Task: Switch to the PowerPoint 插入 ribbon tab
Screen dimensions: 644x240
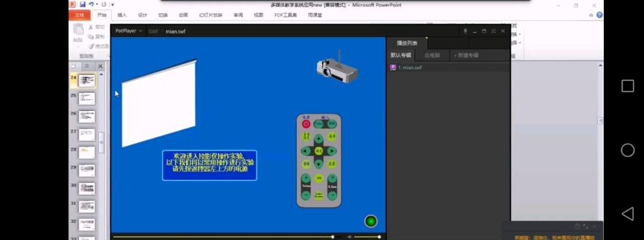Action: 122,15
